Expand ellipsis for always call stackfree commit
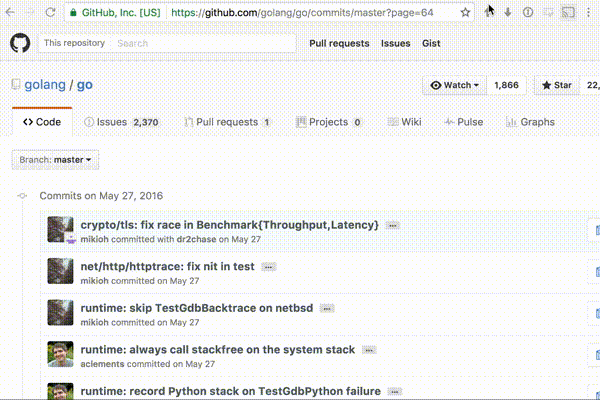 pos(369,350)
